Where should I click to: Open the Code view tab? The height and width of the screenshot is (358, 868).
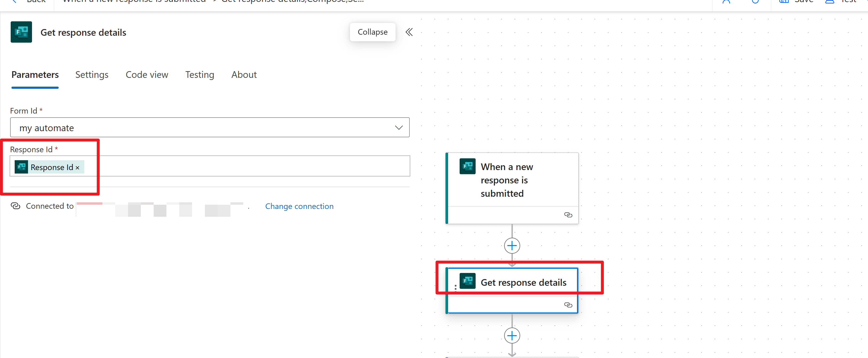146,74
